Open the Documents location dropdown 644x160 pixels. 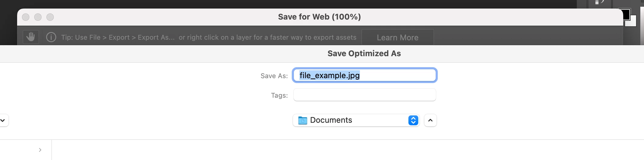[x=351, y=120]
